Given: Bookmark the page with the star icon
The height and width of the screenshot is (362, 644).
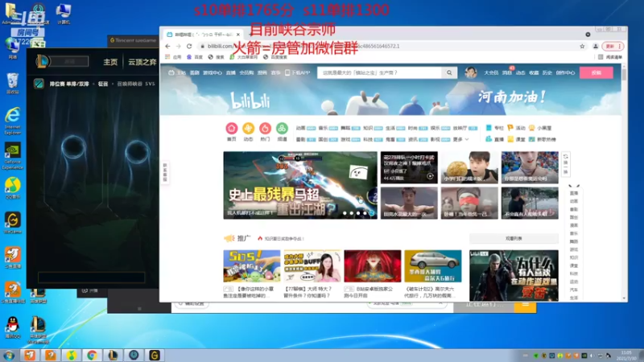Looking at the screenshot, I should (x=582, y=47).
